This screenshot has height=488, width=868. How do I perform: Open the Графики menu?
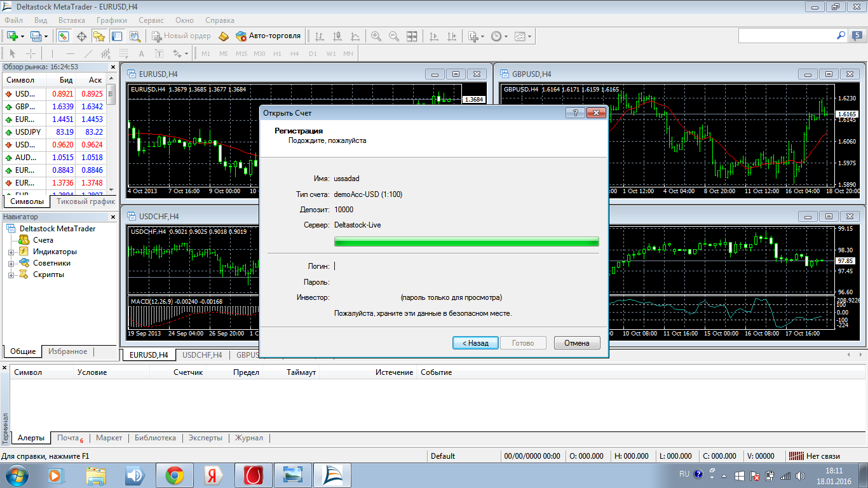[112, 20]
